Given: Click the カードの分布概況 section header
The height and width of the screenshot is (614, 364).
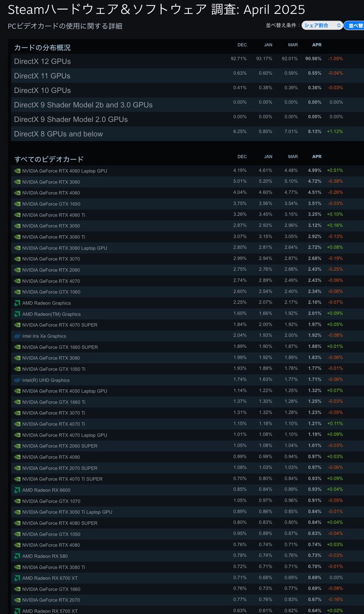Looking at the screenshot, I should point(42,47).
